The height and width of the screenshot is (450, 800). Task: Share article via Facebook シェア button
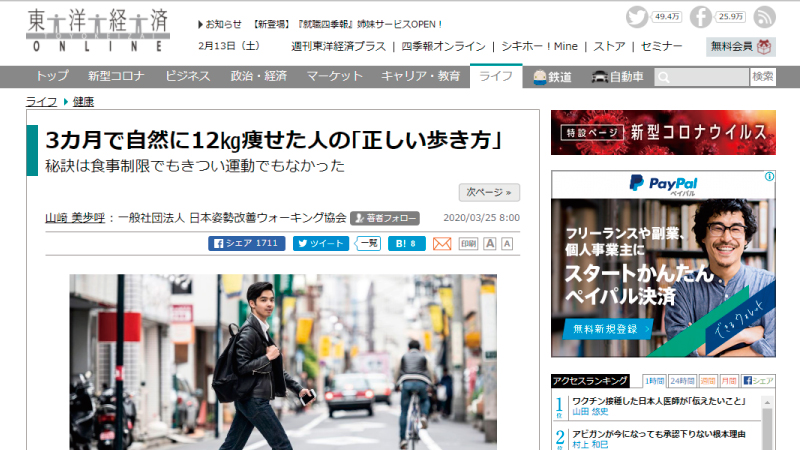pyautogui.click(x=245, y=243)
